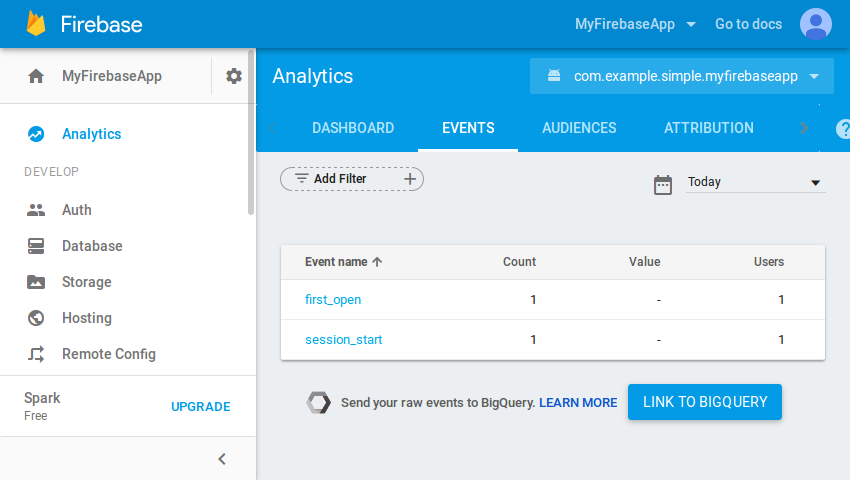Open the first_open event link
Screen dimensions: 850x480
(x=333, y=299)
